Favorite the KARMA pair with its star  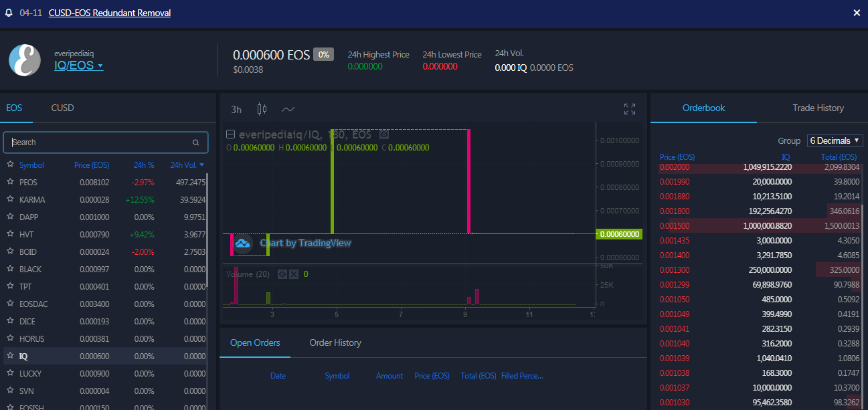(10, 199)
